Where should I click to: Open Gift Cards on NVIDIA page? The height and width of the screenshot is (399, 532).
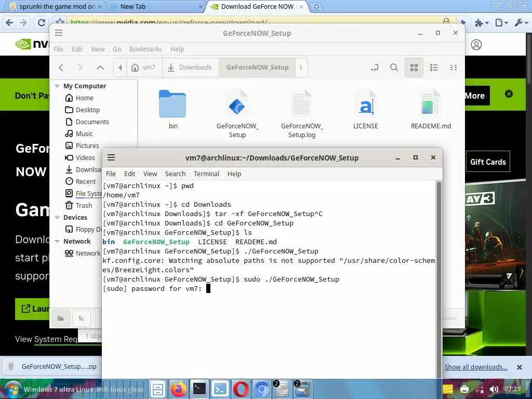(488, 162)
